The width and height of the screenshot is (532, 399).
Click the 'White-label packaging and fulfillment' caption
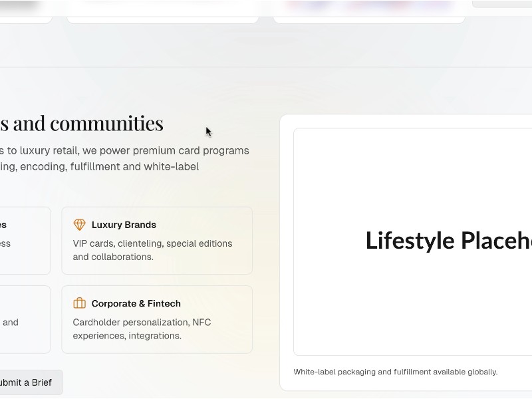point(396,372)
